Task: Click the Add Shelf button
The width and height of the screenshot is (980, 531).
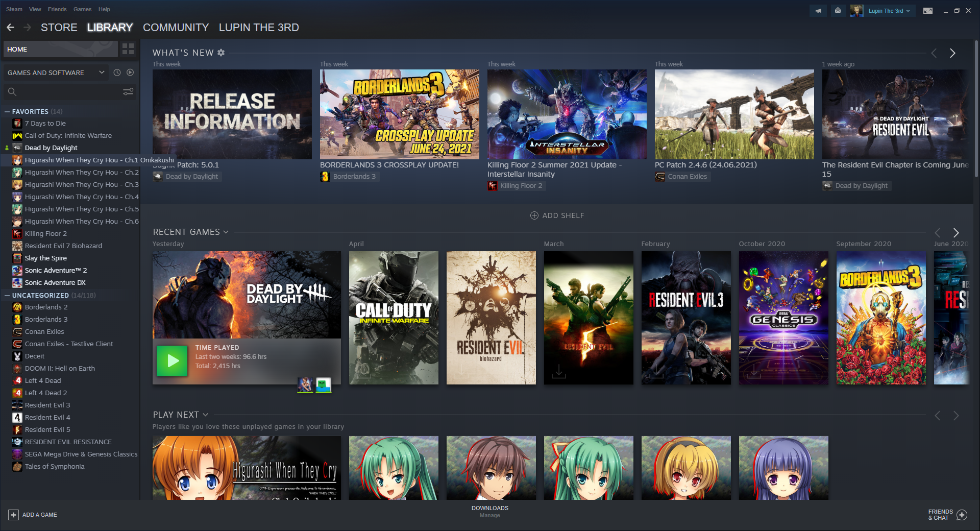Action: [557, 215]
